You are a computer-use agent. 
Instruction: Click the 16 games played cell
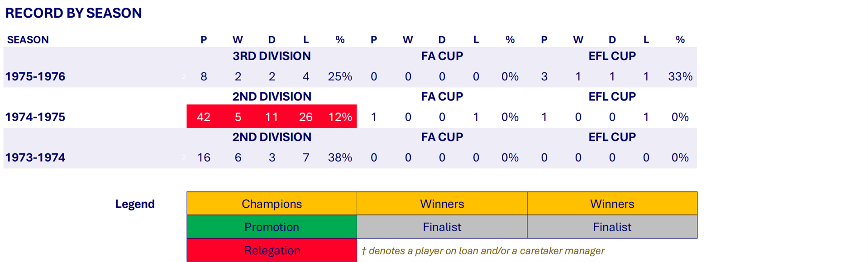(204, 158)
